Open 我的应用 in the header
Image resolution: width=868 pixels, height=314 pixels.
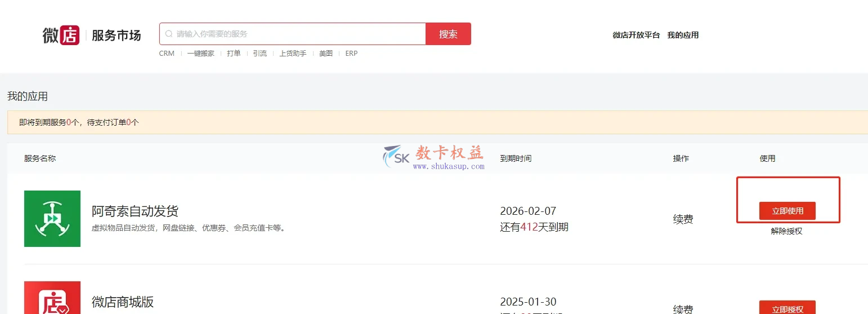683,35
